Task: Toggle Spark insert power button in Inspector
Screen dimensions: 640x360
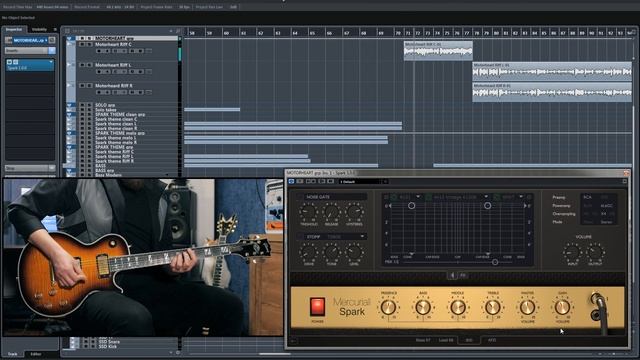Action: coord(9,62)
